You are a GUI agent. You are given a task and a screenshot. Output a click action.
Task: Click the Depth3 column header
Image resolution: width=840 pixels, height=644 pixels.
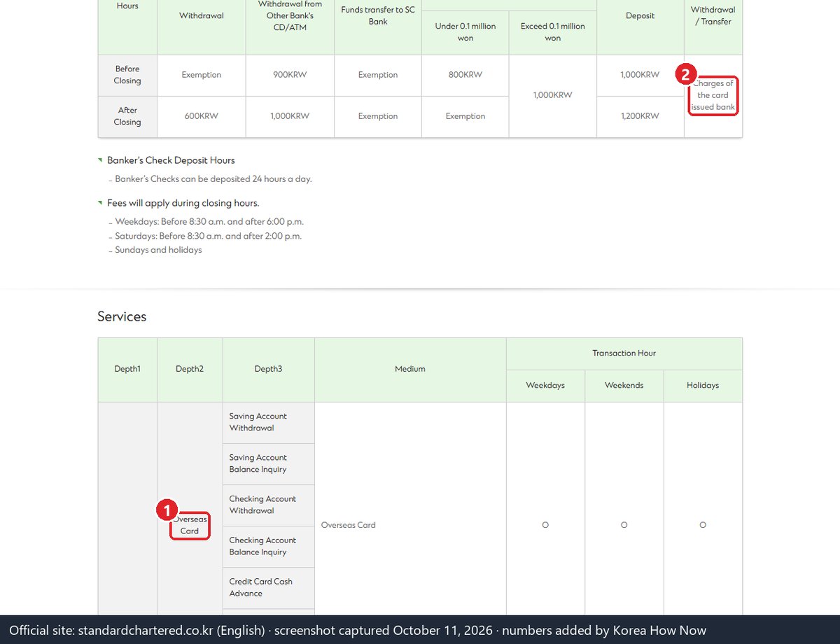pyautogui.click(x=268, y=369)
